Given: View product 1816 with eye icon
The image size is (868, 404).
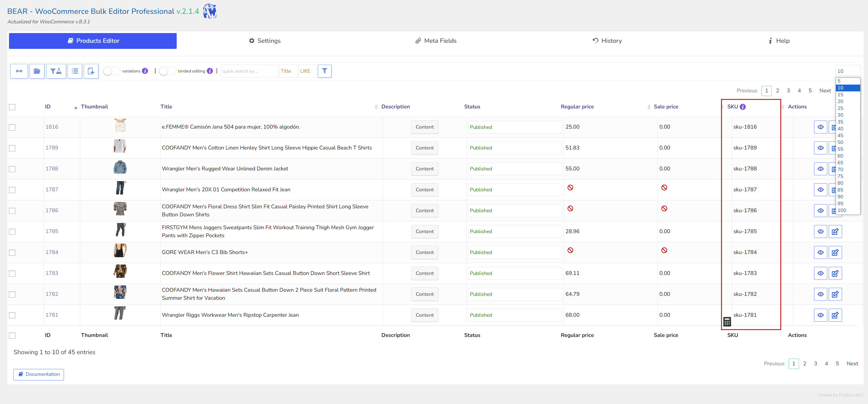Looking at the screenshot, I should (820, 127).
